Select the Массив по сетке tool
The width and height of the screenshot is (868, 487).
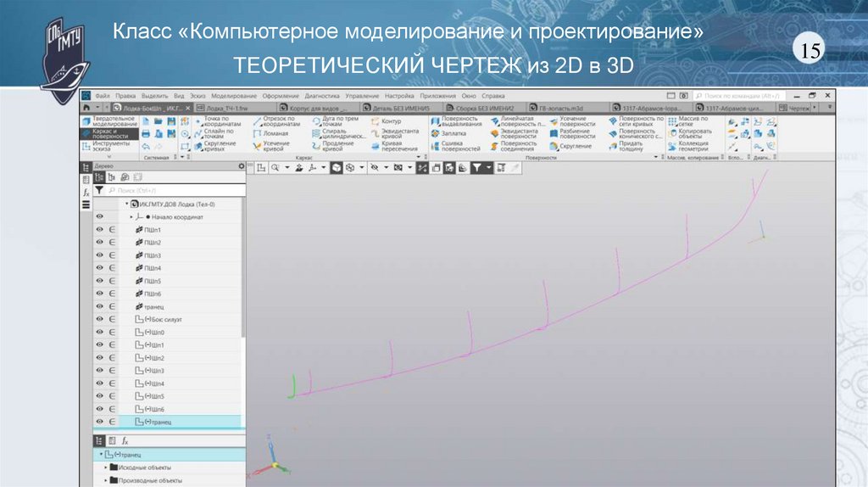tap(688, 120)
